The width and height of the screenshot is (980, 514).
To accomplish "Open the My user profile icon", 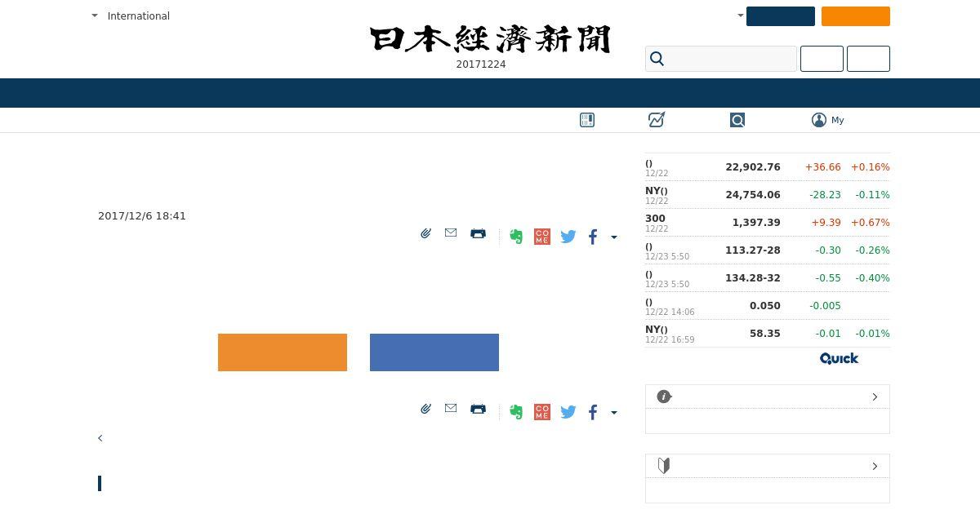I will 819,120.
